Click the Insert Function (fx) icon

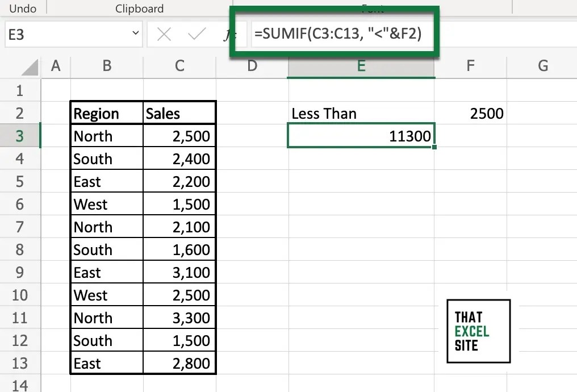tap(231, 34)
